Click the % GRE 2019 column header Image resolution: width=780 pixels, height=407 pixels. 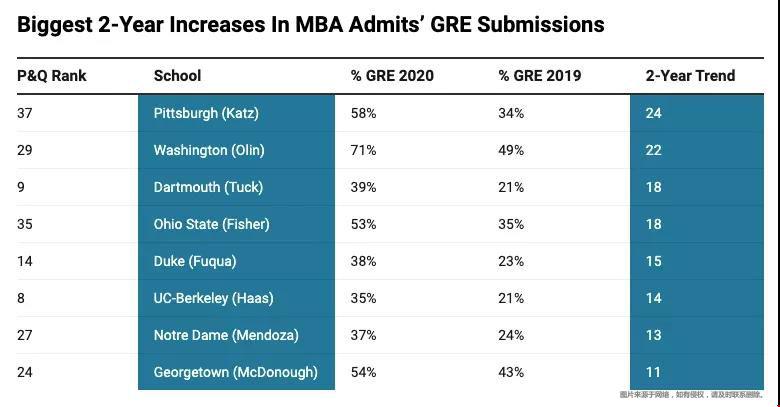coord(539,76)
